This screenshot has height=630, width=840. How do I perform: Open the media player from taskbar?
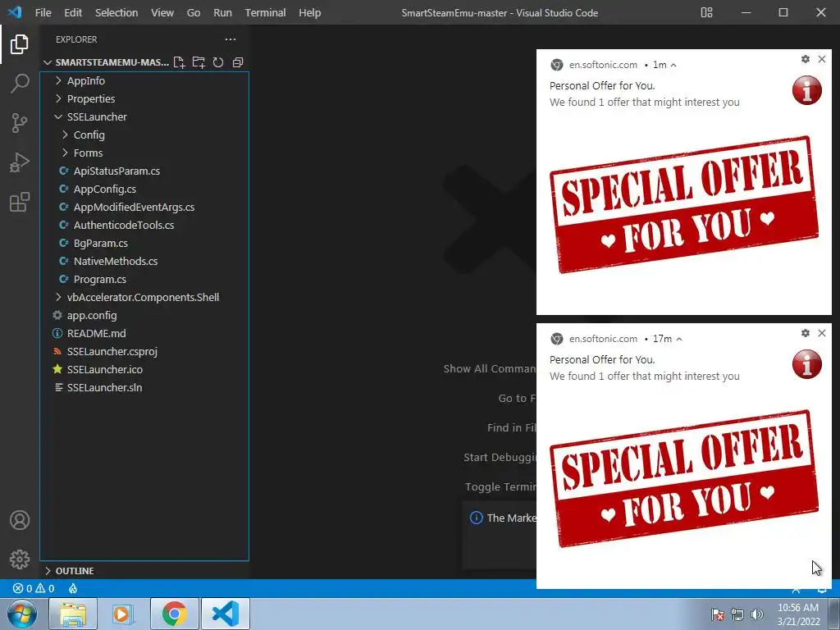coord(122,614)
